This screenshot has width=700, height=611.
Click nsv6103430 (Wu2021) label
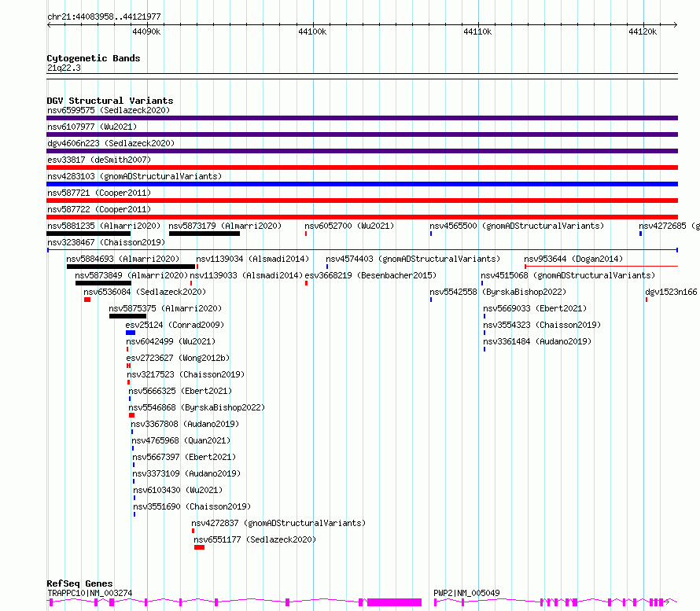[x=178, y=490]
